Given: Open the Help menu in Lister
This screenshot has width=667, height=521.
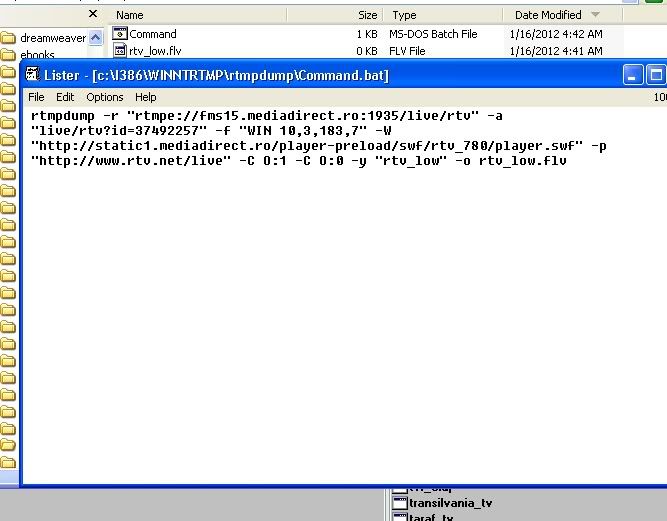Looking at the screenshot, I should pyautogui.click(x=146, y=97).
